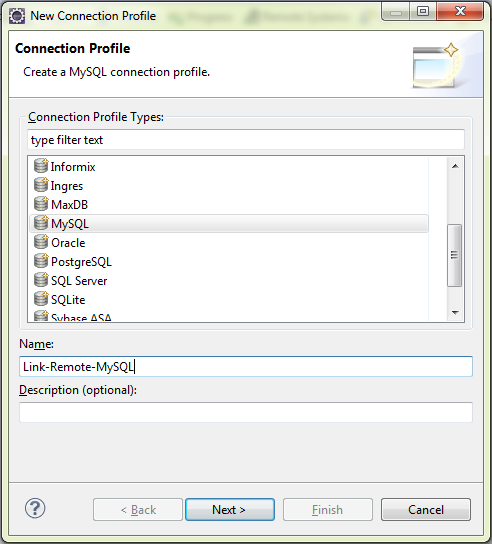Select the partially visible Sybase ASA entry
This screenshot has height=544, width=492.
[x=81, y=317]
